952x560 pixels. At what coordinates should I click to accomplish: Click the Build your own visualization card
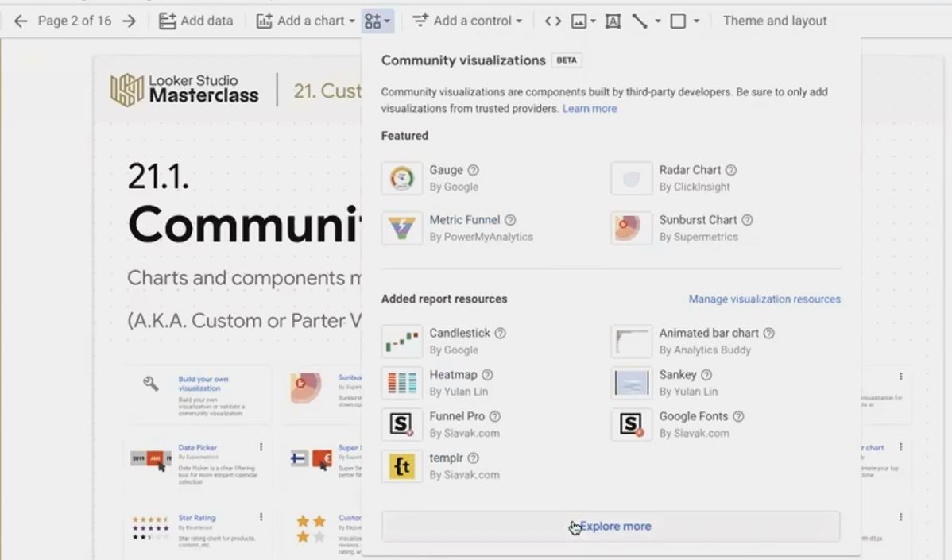click(199, 396)
